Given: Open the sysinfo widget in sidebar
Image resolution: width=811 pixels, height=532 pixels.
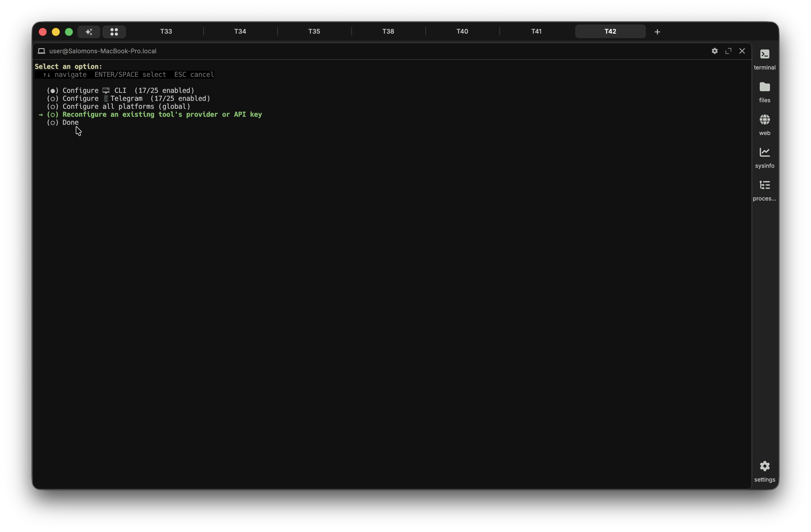Looking at the screenshot, I should click(x=765, y=157).
